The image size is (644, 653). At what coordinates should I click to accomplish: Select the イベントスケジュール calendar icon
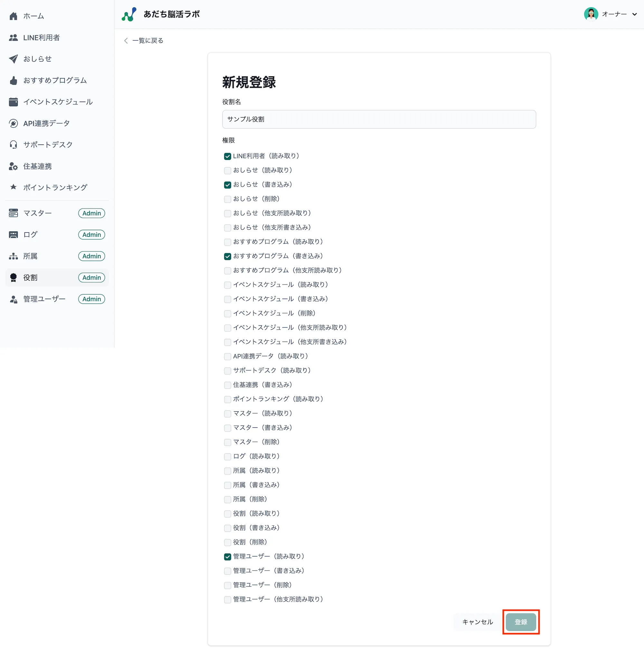[x=13, y=102]
